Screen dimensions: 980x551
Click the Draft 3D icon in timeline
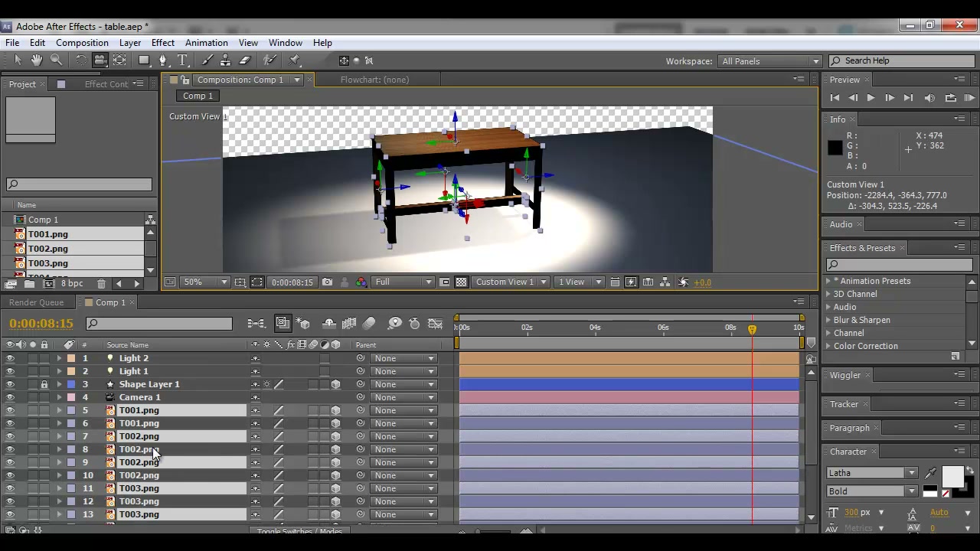click(x=303, y=324)
